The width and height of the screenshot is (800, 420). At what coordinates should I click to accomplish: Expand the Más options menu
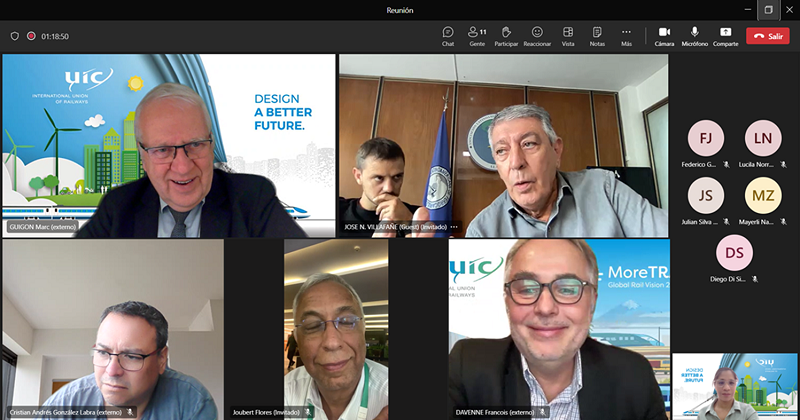point(626,35)
